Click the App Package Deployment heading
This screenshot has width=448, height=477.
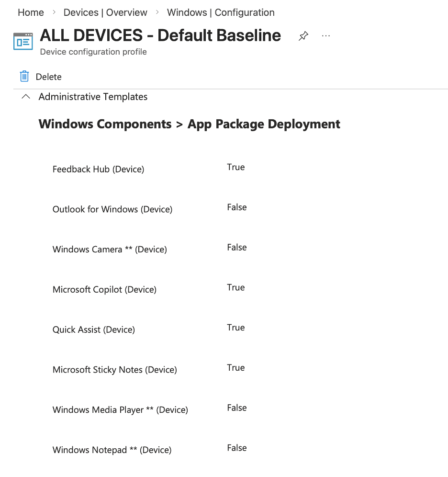tap(264, 124)
